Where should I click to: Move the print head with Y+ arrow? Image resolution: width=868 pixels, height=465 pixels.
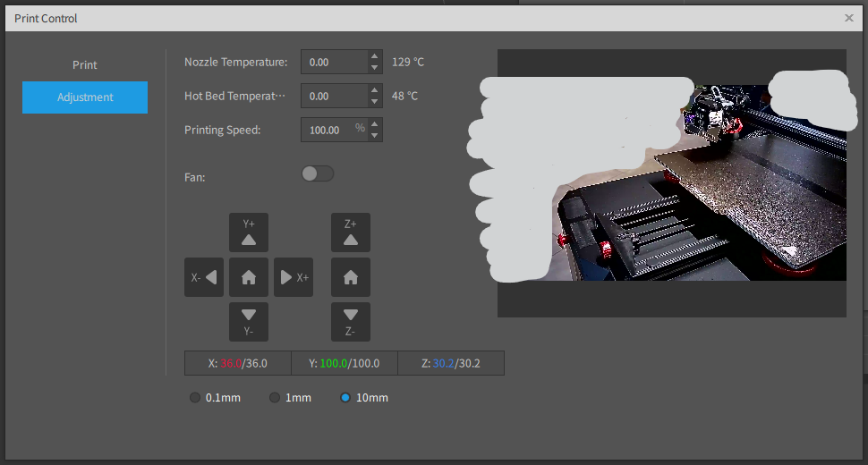click(249, 232)
